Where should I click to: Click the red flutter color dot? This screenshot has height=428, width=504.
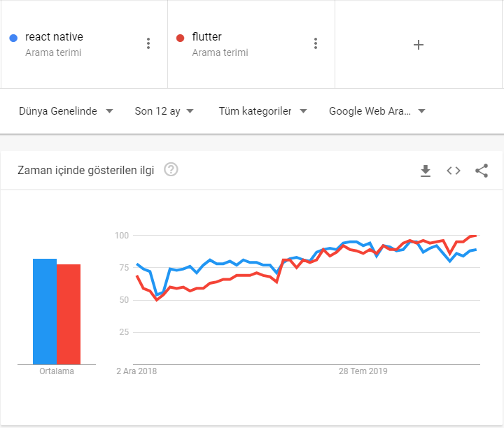click(x=181, y=38)
